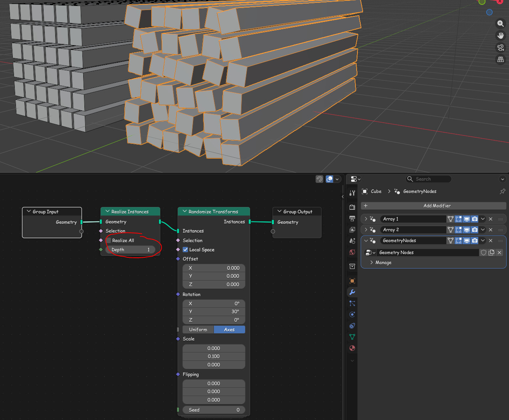The image size is (509, 420).
Task: Open the Material properties tab icon
Action: [x=352, y=348]
